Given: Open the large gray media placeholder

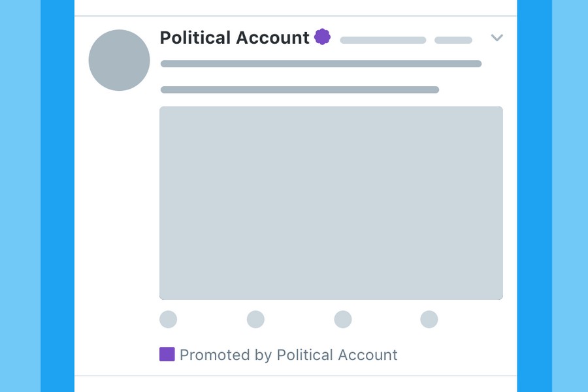Looking at the screenshot, I should (331, 203).
